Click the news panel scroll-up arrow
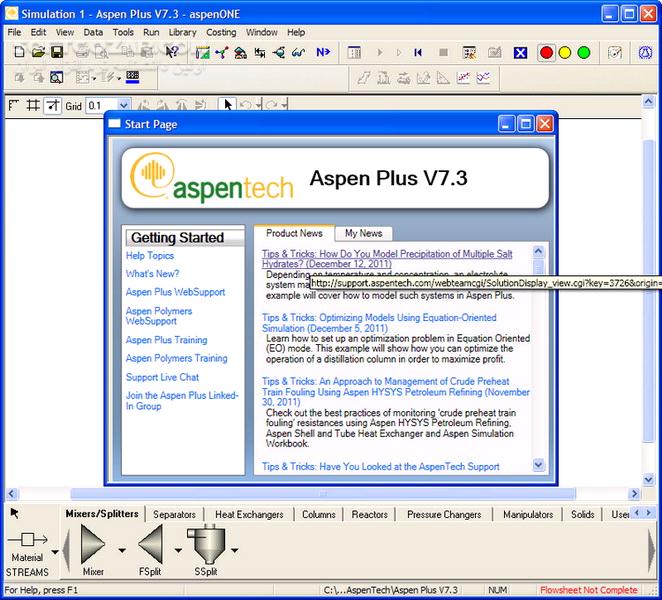 [x=538, y=252]
